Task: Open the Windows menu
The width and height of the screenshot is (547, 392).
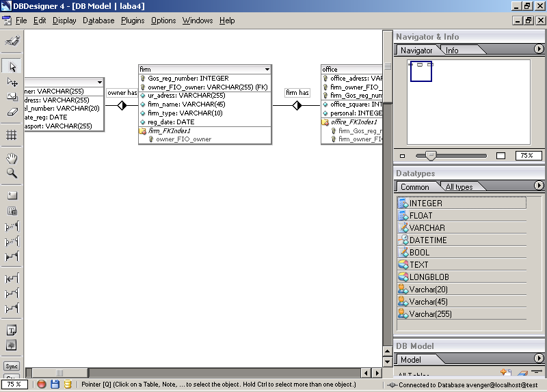Action: click(x=198, y=20)
